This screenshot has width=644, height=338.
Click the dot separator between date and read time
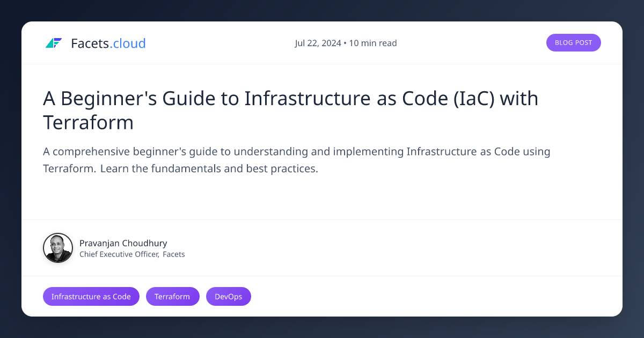(345, 43)
